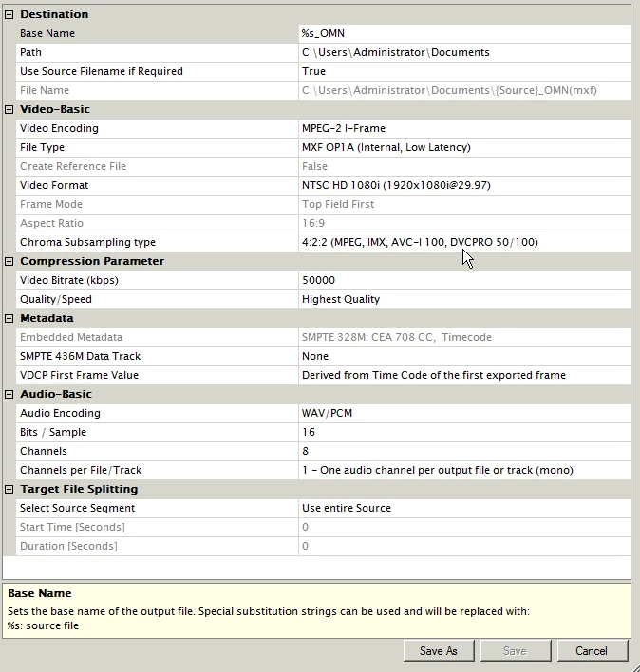
Task: Select the Path value field
Action: coord(464,52)
